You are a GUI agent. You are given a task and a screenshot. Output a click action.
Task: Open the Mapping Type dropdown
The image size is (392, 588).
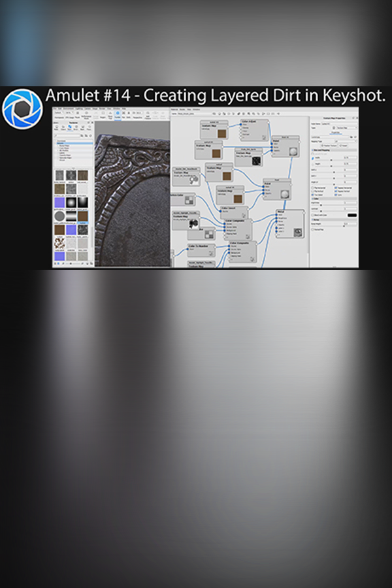(346, 141)
